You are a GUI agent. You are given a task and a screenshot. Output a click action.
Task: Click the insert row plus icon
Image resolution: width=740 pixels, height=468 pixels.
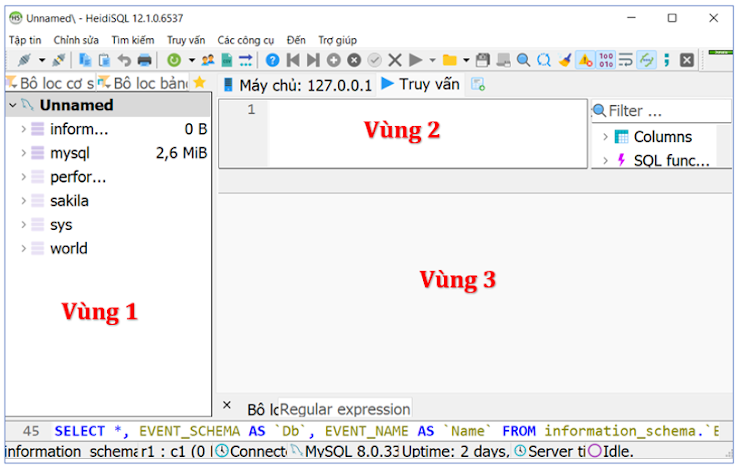[x=334, y=60]
